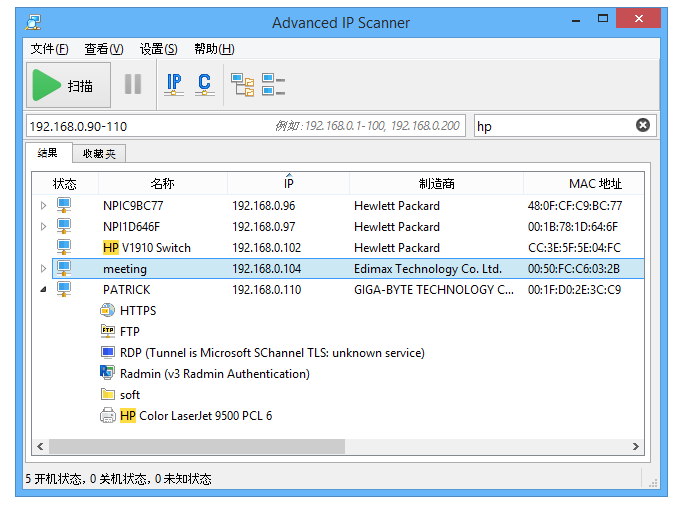The height and width of the screenshot is (525, 690).
Task: Click the HP V1910 Switch computer icon
Action: [x=64, y=247]
